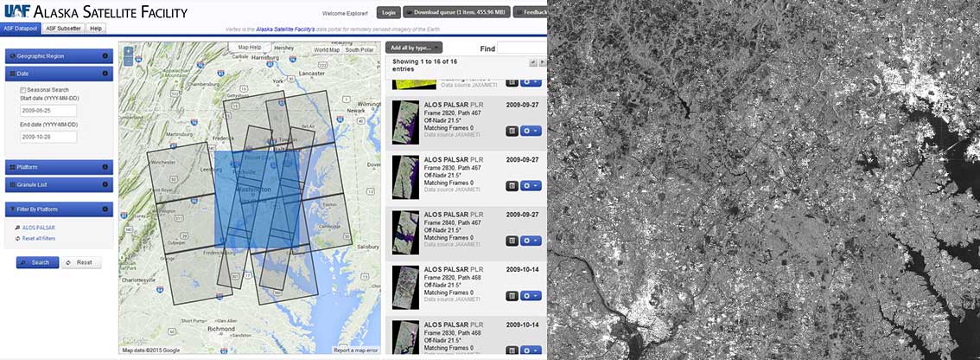Click the Feedback button
Image resolution: width=980 pixels, height=360 pixels.
530,12
